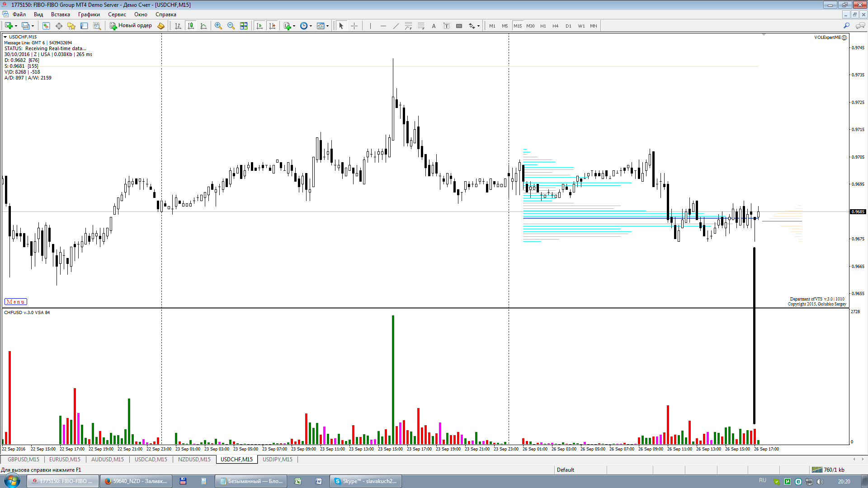Click the Zoom In magnifier icon

pyautogui.click(x=218, y=26)
